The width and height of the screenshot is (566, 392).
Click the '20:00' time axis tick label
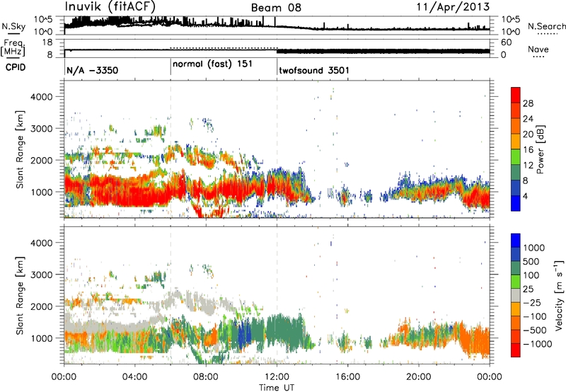(x=418, y=377)
